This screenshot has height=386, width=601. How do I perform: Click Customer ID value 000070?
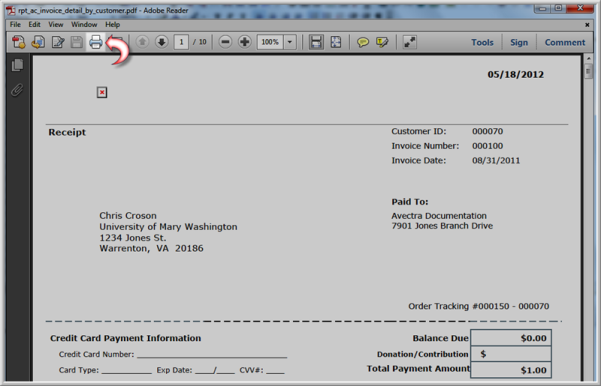pos(488,131)
